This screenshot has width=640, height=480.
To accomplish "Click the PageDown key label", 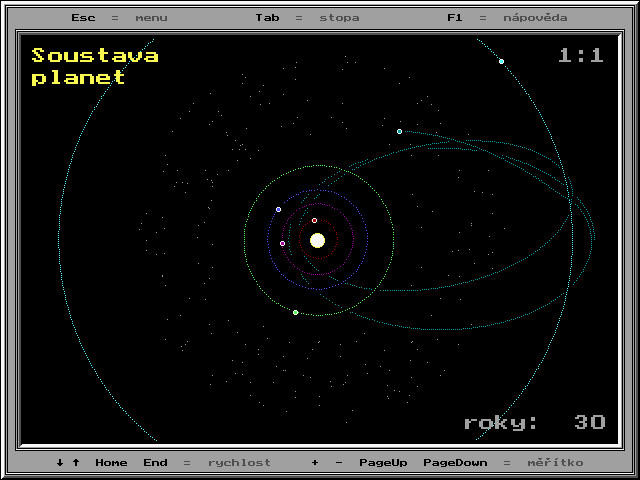I will click(455, 462).
